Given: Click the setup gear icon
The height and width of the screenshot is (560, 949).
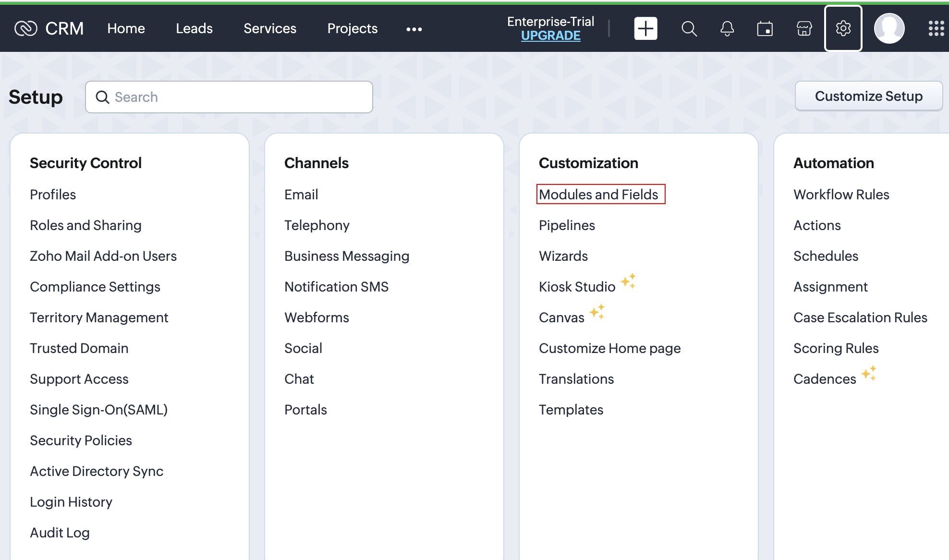Looking at the screenshot, I should (843, 29).
